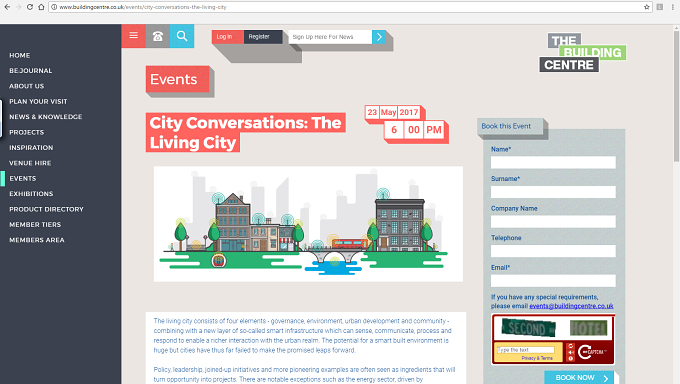Click the Book Now button
The height and width of the screenshot is (384, 680).
(x=579, y=377)
